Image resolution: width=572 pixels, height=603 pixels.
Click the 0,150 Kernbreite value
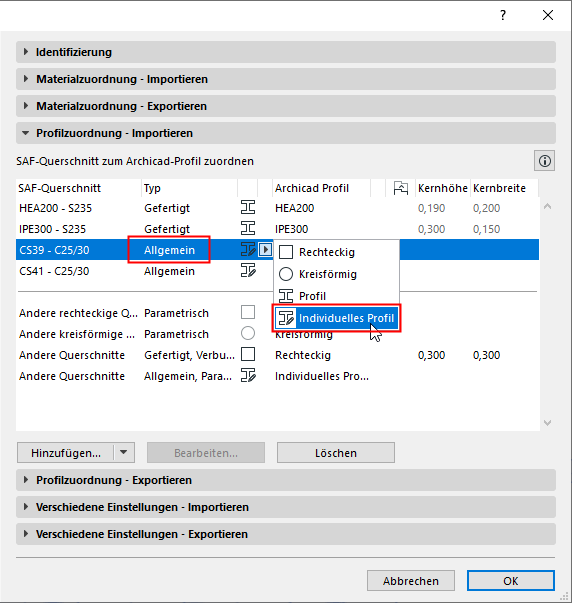(486, 229)
